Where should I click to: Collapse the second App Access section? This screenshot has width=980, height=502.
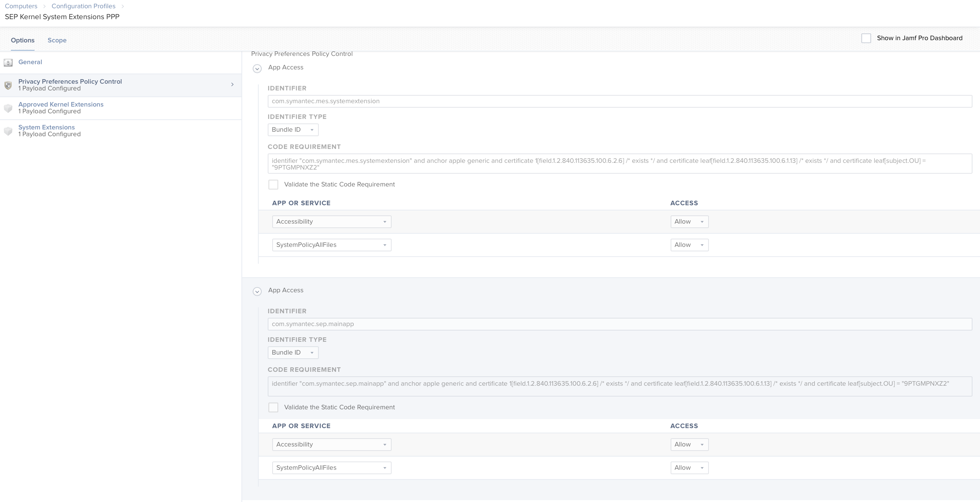pyautogui.click(x=257, y=292)
